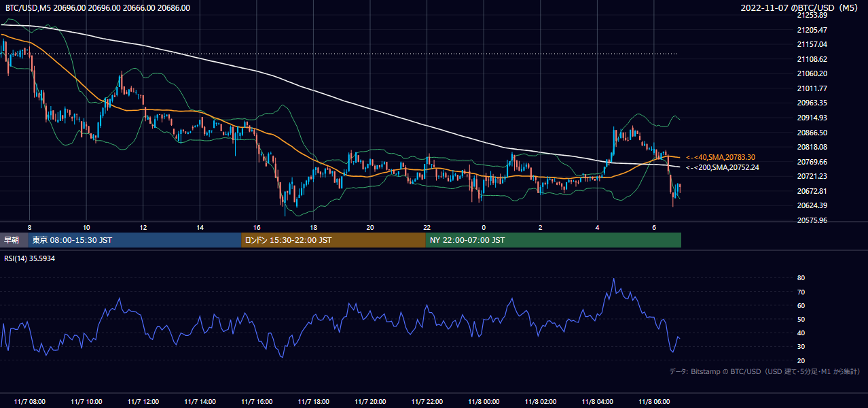Screen dimensions: 868x408
Task: Click the BTC/USD,M5 price header text
Action: [98, 8]
